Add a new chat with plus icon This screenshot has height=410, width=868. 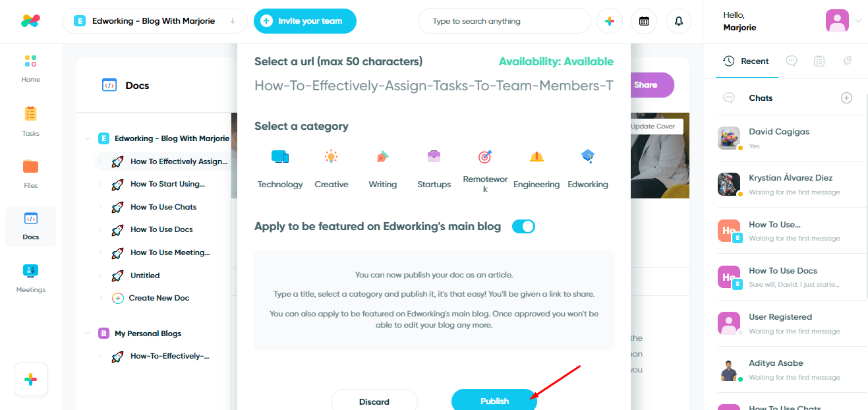[x=847, y=98]
